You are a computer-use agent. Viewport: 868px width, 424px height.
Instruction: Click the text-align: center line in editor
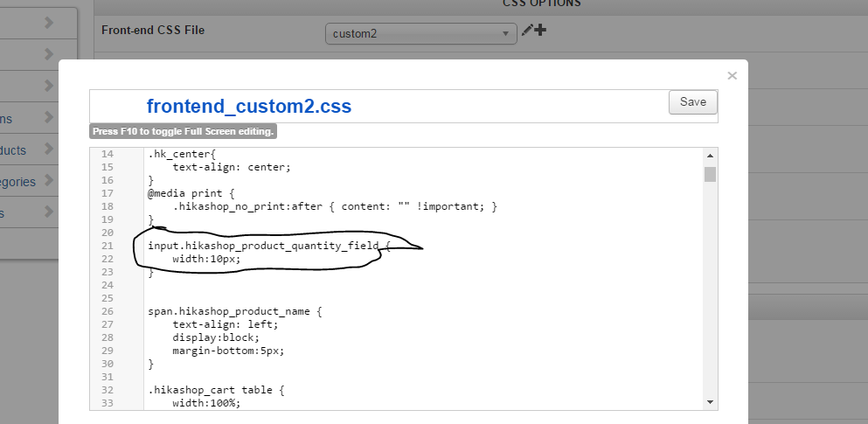[231, 167]
